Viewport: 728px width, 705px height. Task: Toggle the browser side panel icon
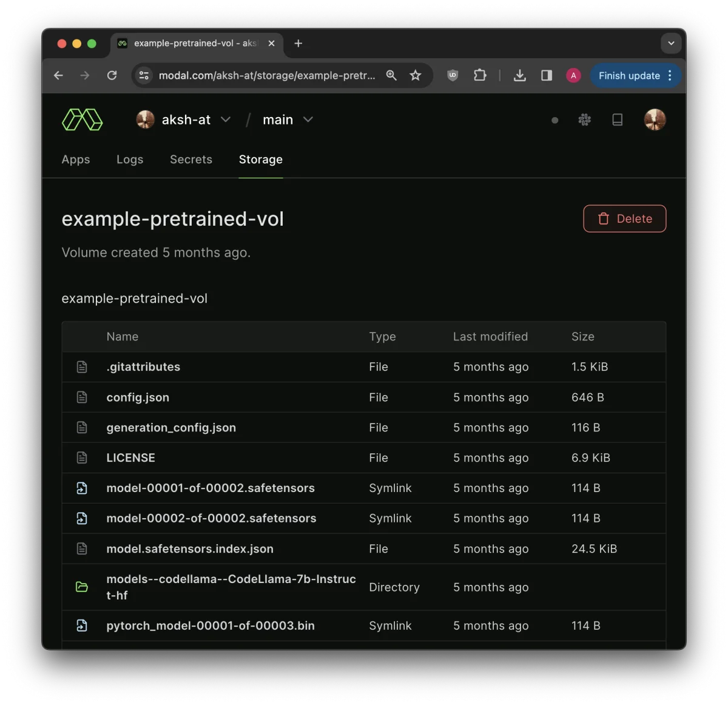click(x=547, y=75)
